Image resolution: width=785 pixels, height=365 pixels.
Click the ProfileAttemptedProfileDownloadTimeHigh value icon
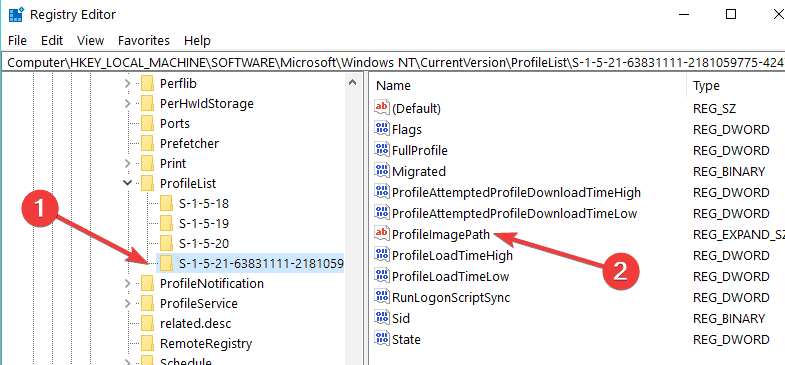click(x=382, y=192)
